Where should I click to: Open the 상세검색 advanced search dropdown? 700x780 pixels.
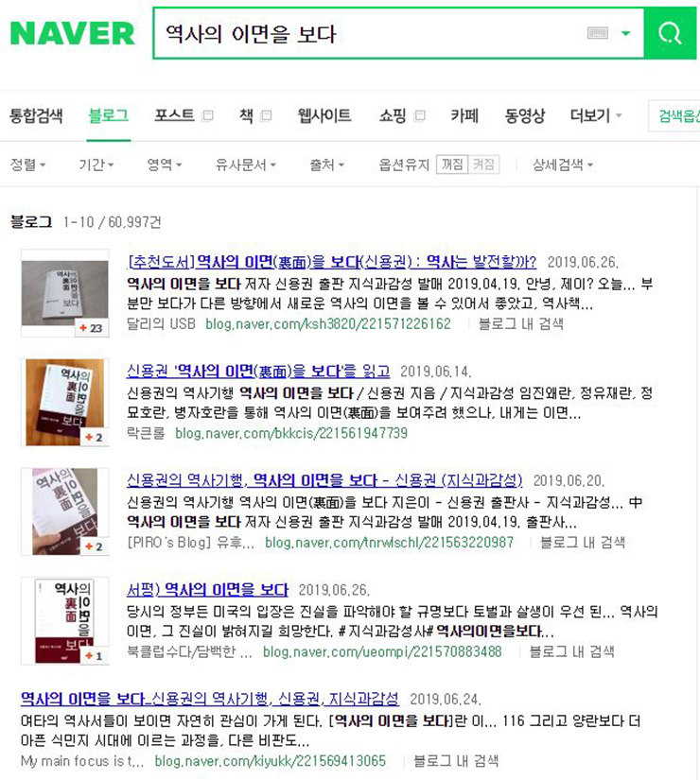563,165
